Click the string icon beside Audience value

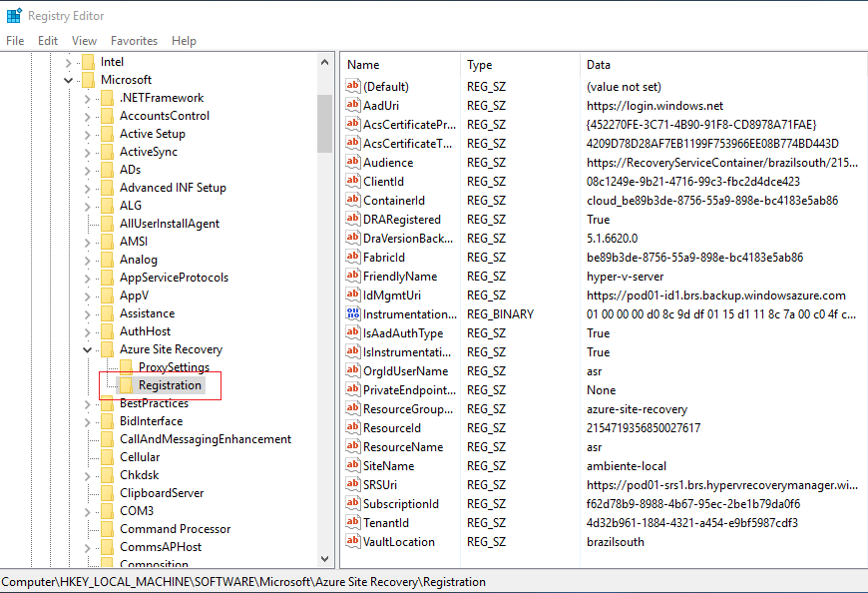click(352, 162)
